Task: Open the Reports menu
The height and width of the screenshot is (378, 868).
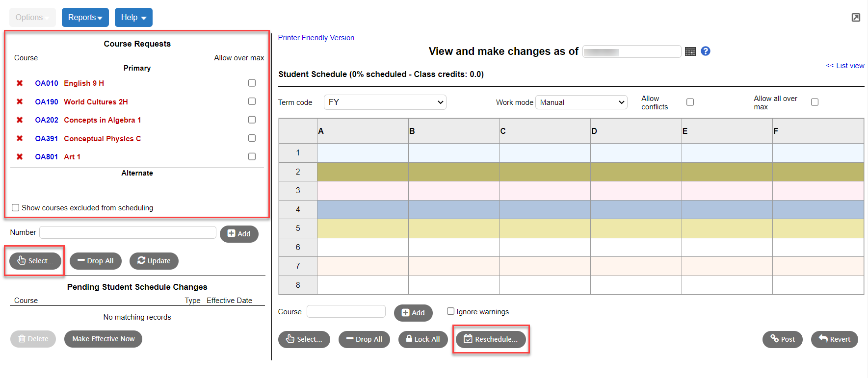Action: [85, 17]
